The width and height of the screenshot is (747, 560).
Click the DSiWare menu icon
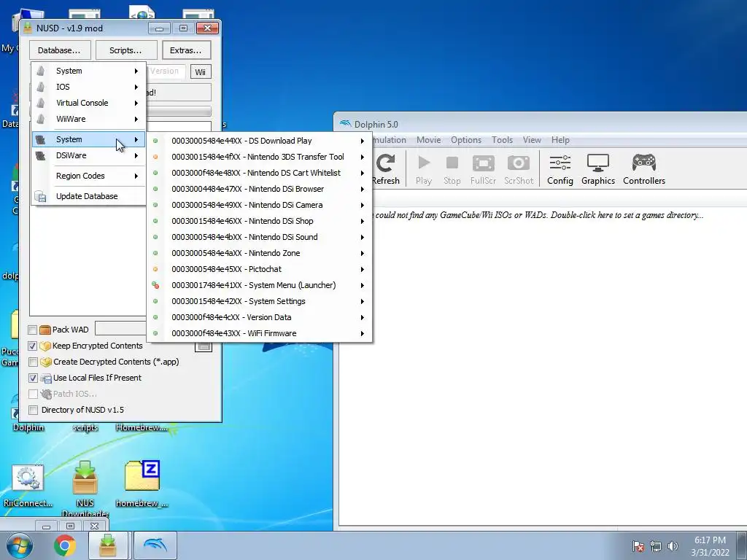click(x=41, y=156)
